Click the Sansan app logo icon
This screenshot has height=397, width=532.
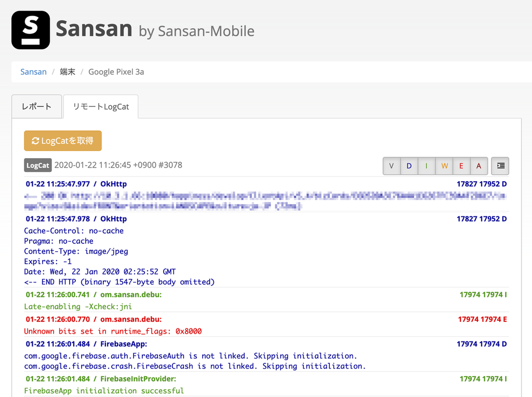(31, 30)
